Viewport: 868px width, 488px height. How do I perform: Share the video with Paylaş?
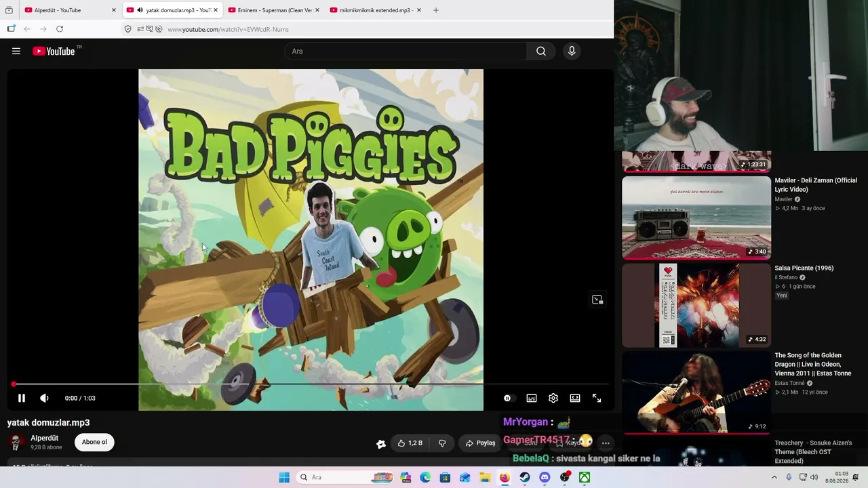click(480, 443)
